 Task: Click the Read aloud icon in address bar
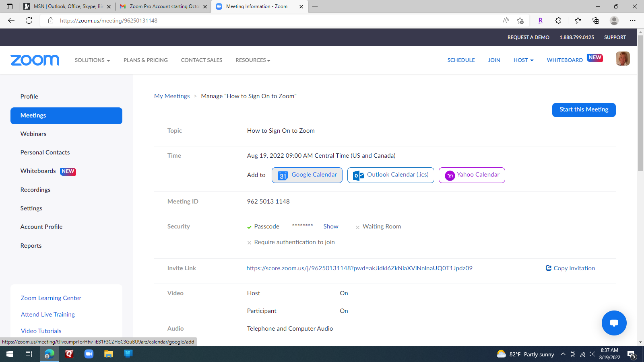(x=506, y=21)
